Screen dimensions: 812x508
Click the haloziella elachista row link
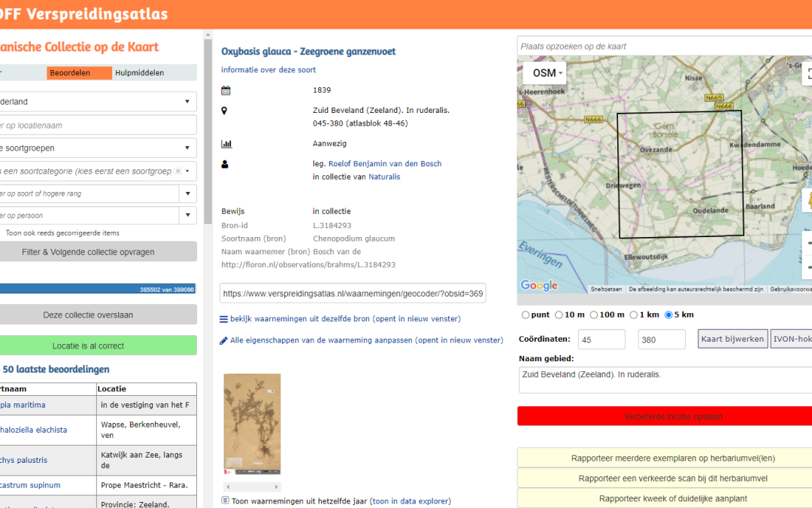33,430
